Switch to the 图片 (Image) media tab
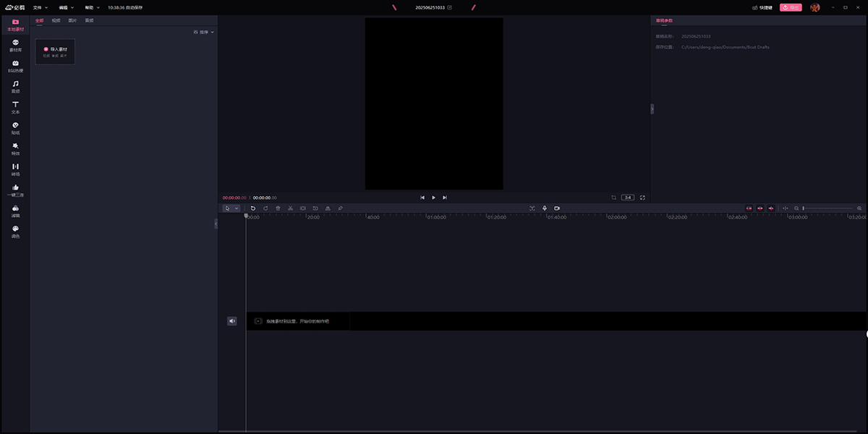This screenshot has width=868, height=434. [x=72, y=20]
